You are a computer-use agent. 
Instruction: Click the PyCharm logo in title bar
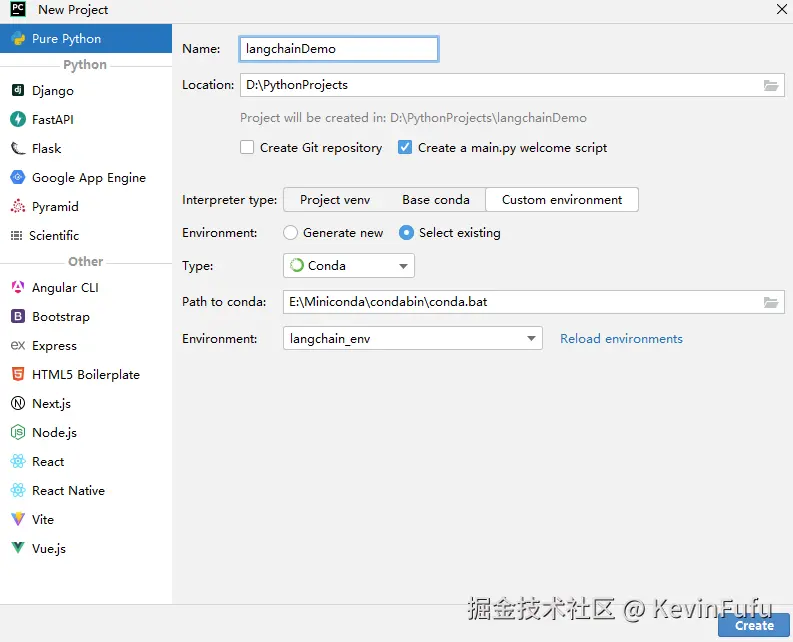[x=18, y=9]
